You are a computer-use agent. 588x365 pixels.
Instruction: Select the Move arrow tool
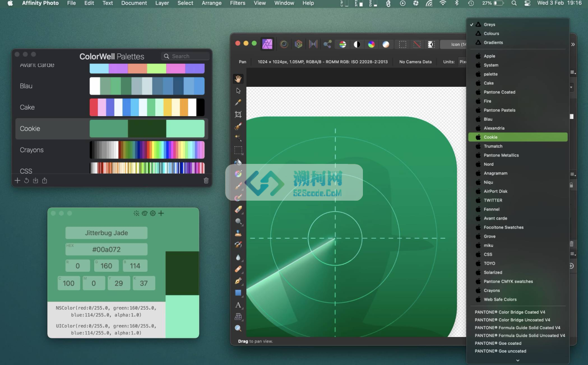click(238, 91)
